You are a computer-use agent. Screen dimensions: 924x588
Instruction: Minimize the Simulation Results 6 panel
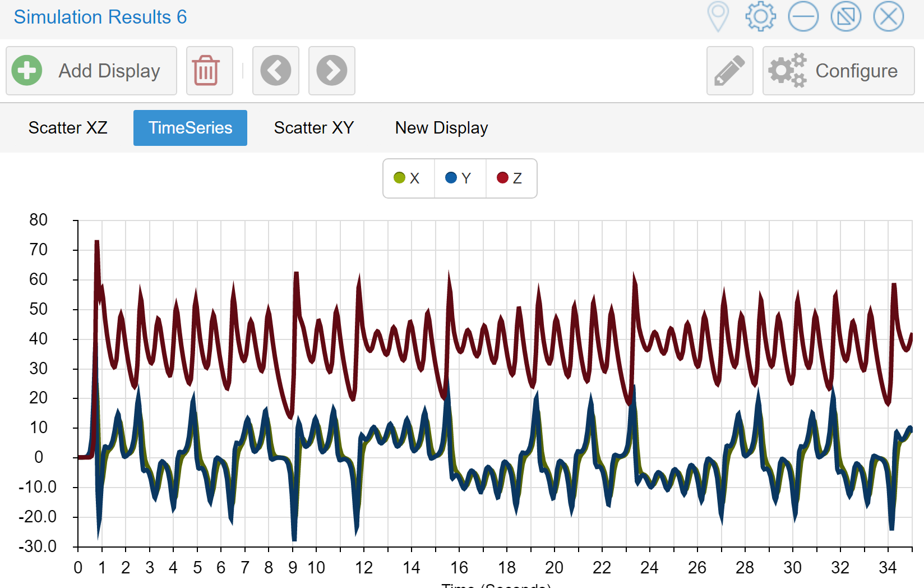(x=803, y=16)
